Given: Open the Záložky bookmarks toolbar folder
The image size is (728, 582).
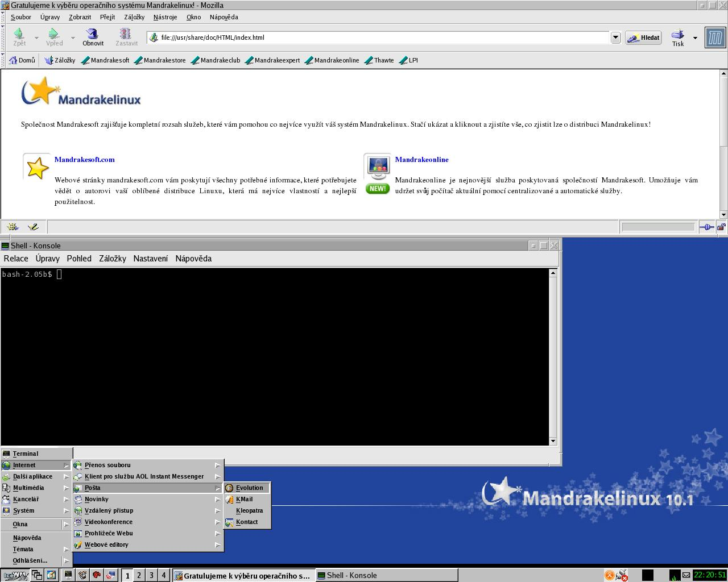Looking at the screenshot, I should coord(60,60).
